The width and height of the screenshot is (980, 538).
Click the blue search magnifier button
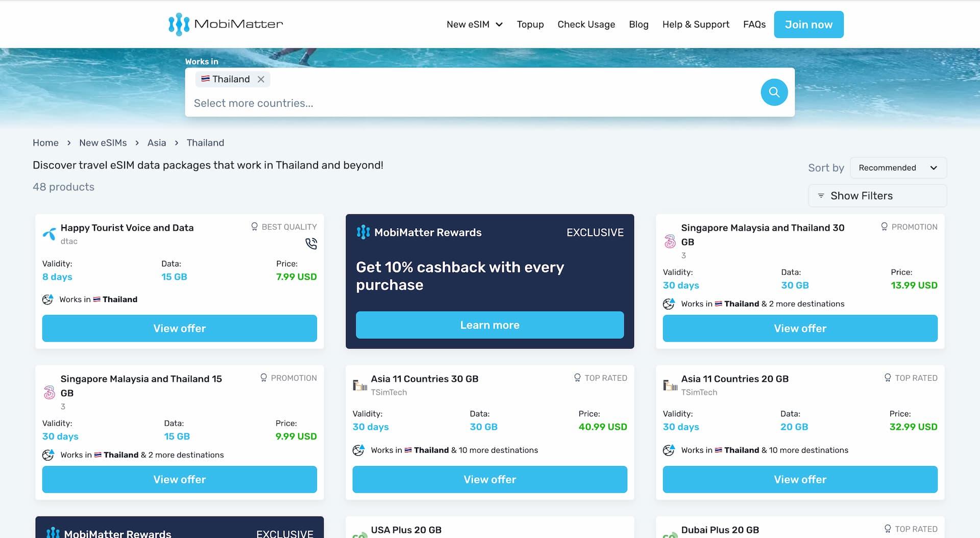pyautogui.click(x=774, y=92)
